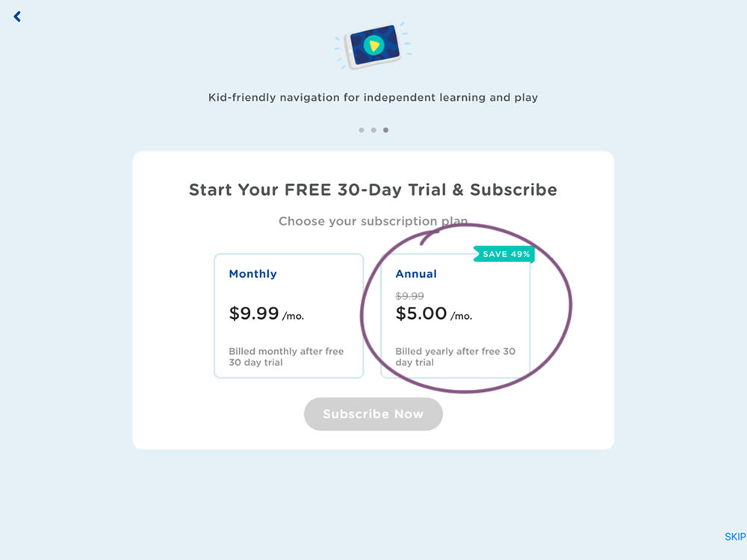Click the 'Choose your subscription plan' text
This screenshot has width=747, height=560.
[x=373, y=221]
